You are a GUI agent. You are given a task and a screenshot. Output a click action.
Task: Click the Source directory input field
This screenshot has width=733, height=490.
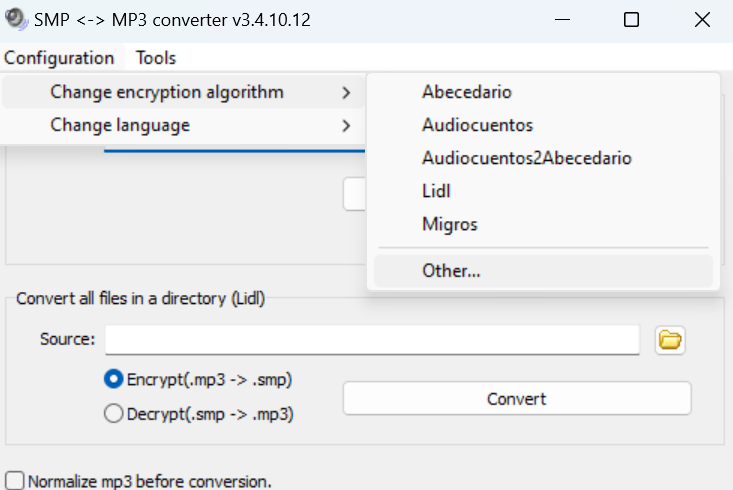pyautogui.click(x=372, y=340)
